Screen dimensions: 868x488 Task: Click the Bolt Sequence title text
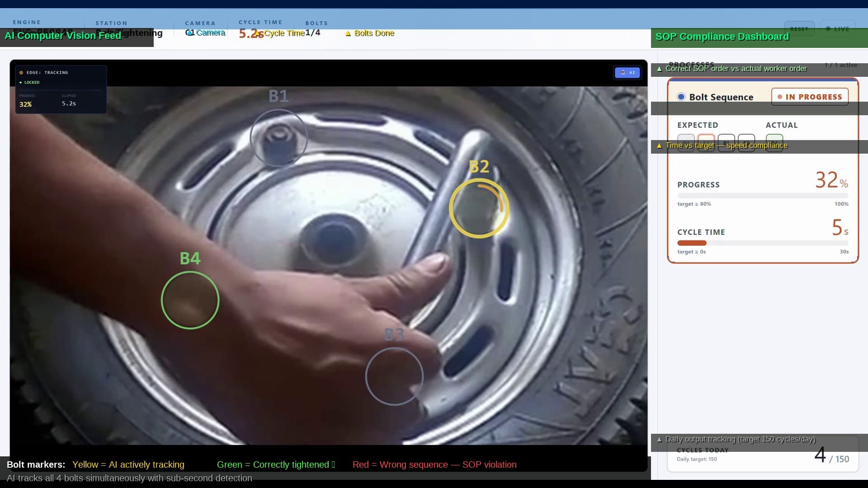tap(721, 97)
